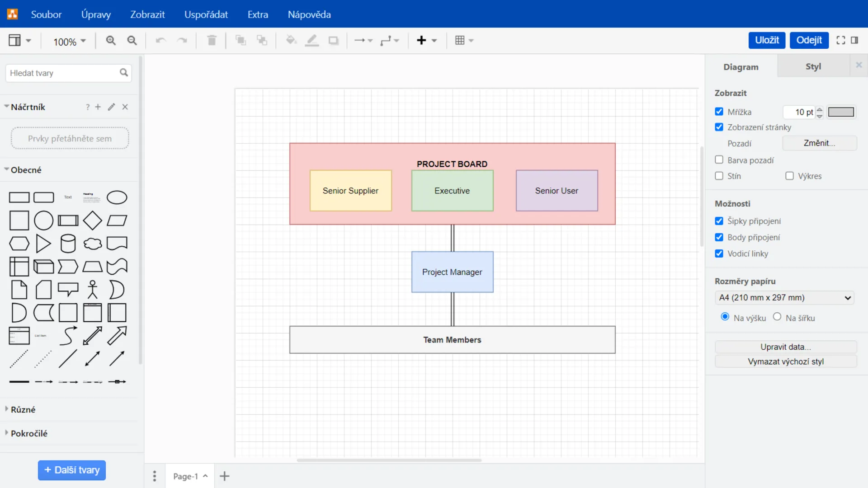Click the Další tvary button
Screen dimensions: 868x488
(x=72, y=470)
